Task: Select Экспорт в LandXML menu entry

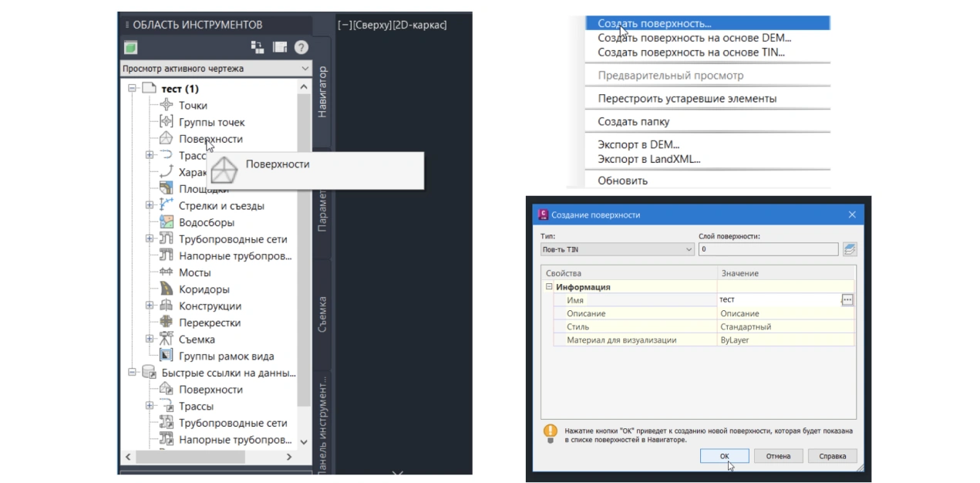Action: (648, 159)
